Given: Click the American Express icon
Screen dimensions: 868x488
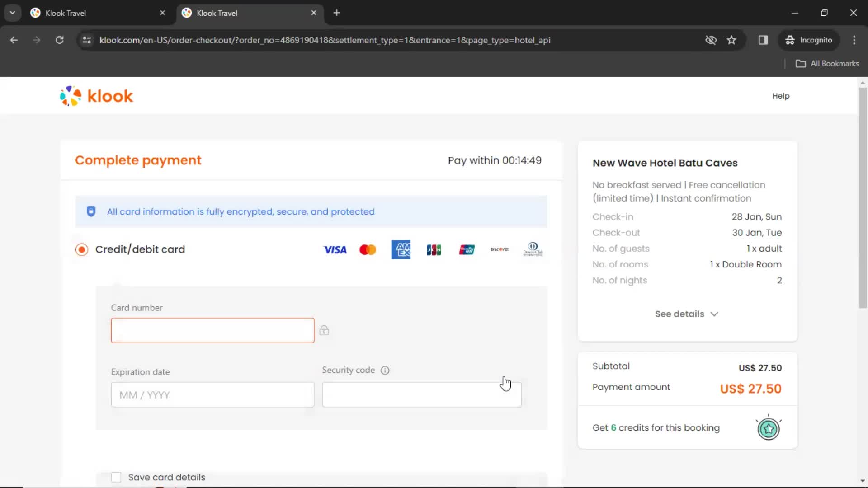Looking at the screenshot, I should click(x=401, y=250).
